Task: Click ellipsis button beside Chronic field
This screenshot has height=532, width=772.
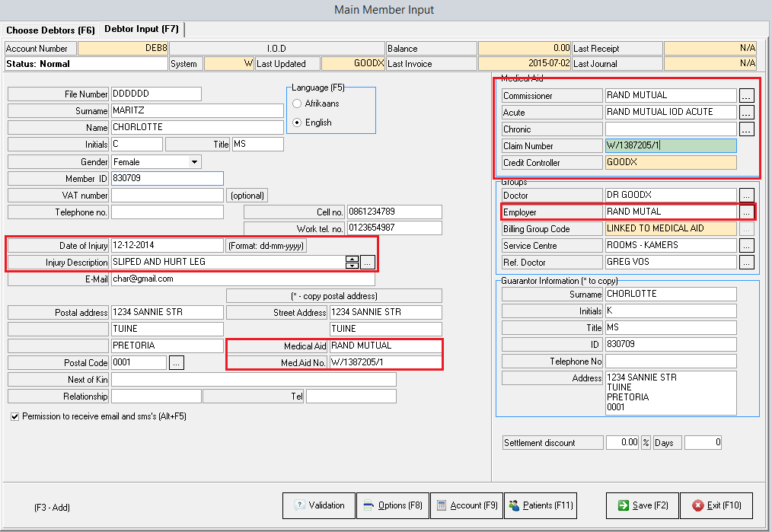Action: click(x=747, y=129)
